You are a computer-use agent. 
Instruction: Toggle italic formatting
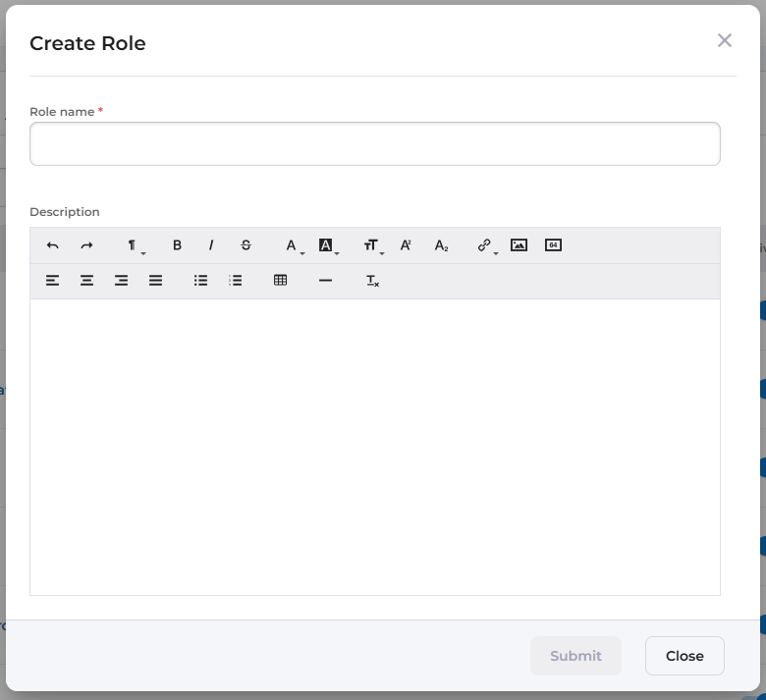(210, 245)
